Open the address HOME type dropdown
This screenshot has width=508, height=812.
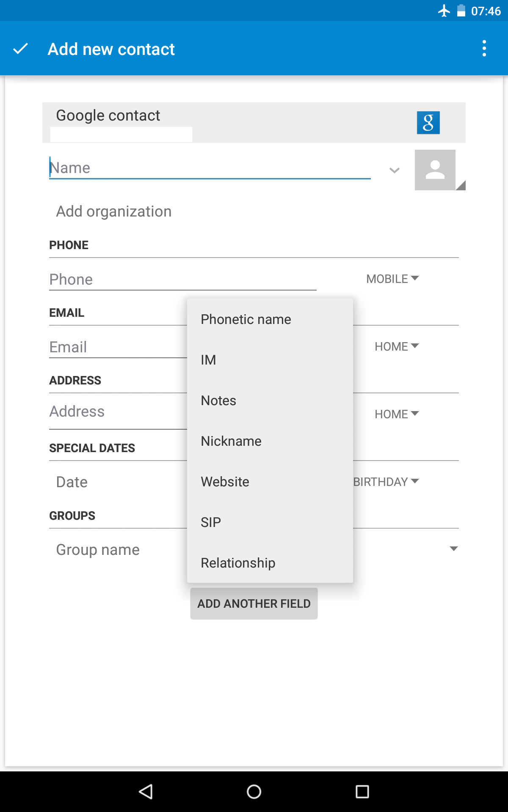click(397, 414)
